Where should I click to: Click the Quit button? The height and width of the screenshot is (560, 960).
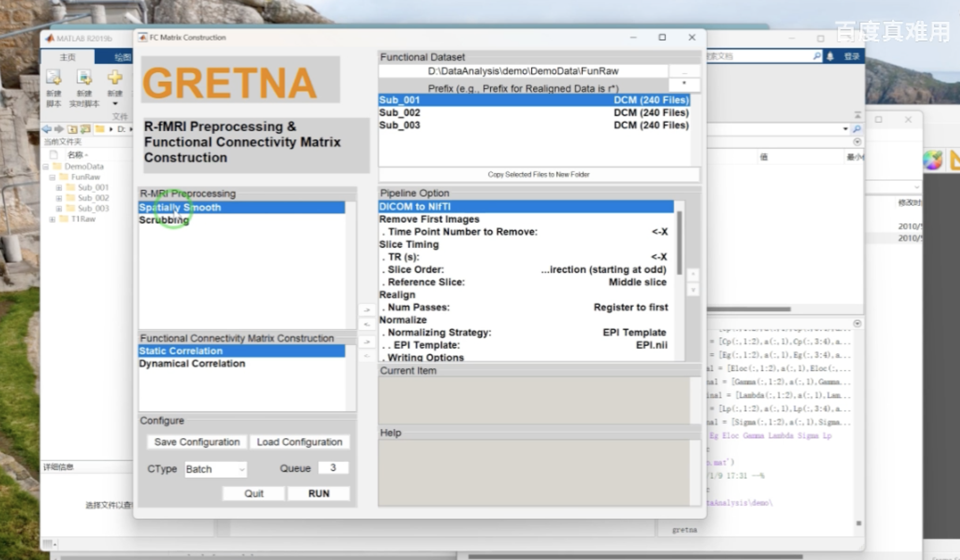pyautogui.click(x=254, y=493)
